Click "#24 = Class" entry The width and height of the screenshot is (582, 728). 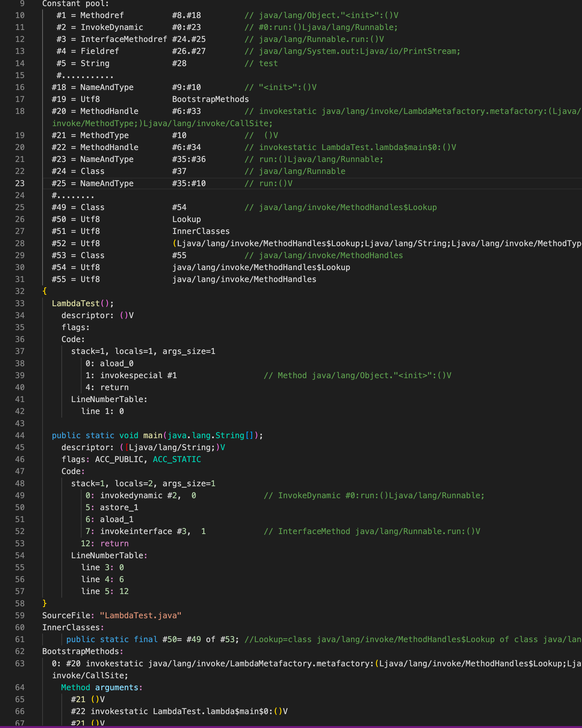point(78,171)
